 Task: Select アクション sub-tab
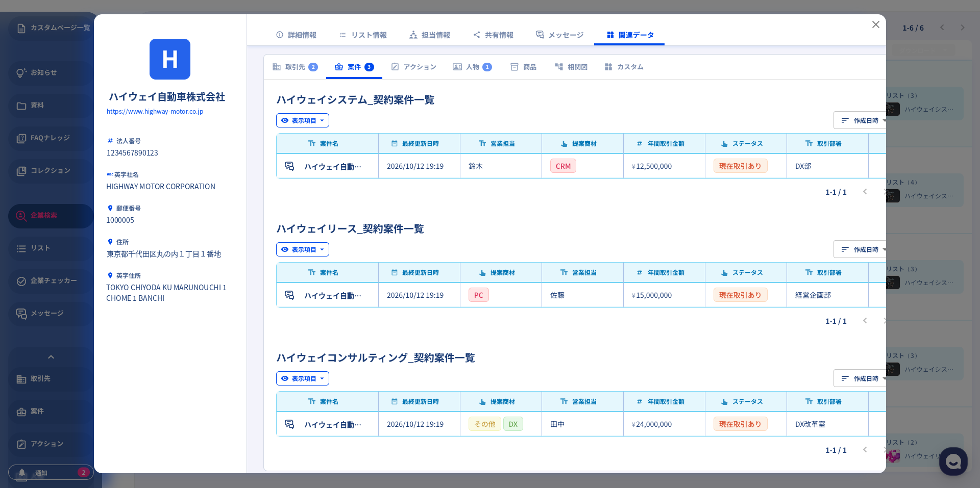pos(413,67)
